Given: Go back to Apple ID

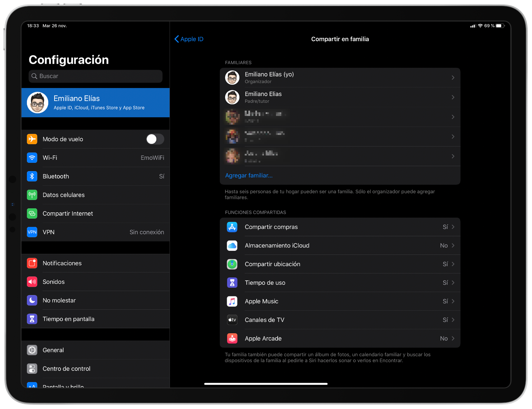Looking at the screenshot, I should [189, 39].
